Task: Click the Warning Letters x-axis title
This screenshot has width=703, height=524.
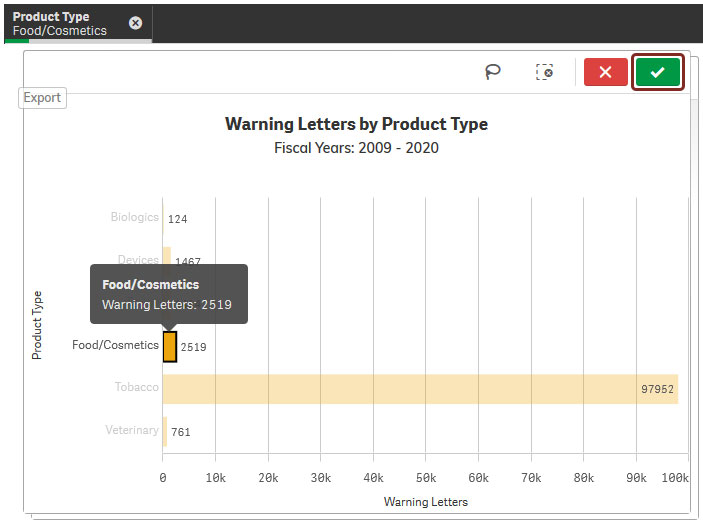Action: (x=425, y=502)
